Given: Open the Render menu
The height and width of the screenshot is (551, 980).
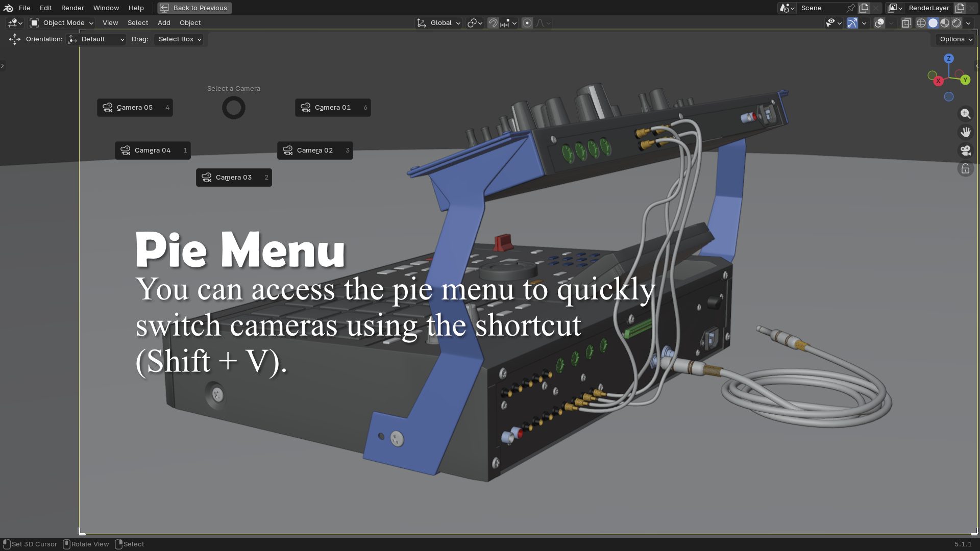Looking at the screenshot, I should click(72, 8).
